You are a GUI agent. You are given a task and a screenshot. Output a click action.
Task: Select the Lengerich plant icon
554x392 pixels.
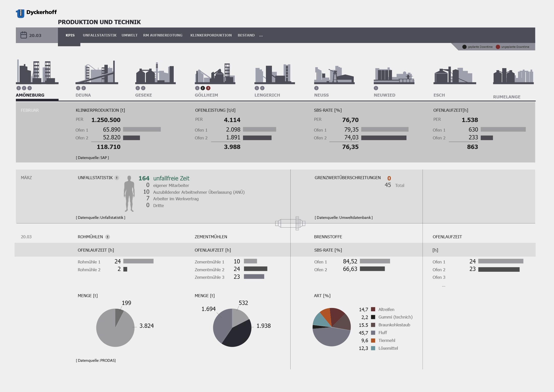tap(274, 74)
